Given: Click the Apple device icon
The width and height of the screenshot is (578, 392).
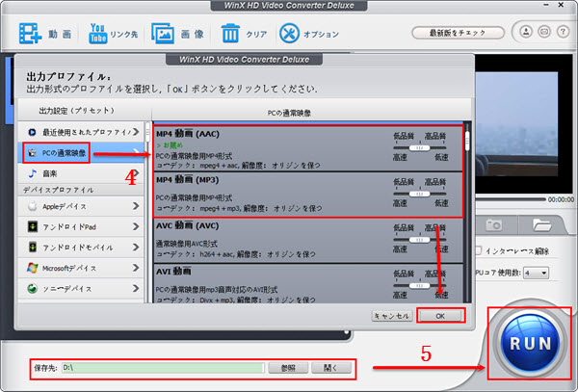Looking at the screenshot, I should point(33,206).
